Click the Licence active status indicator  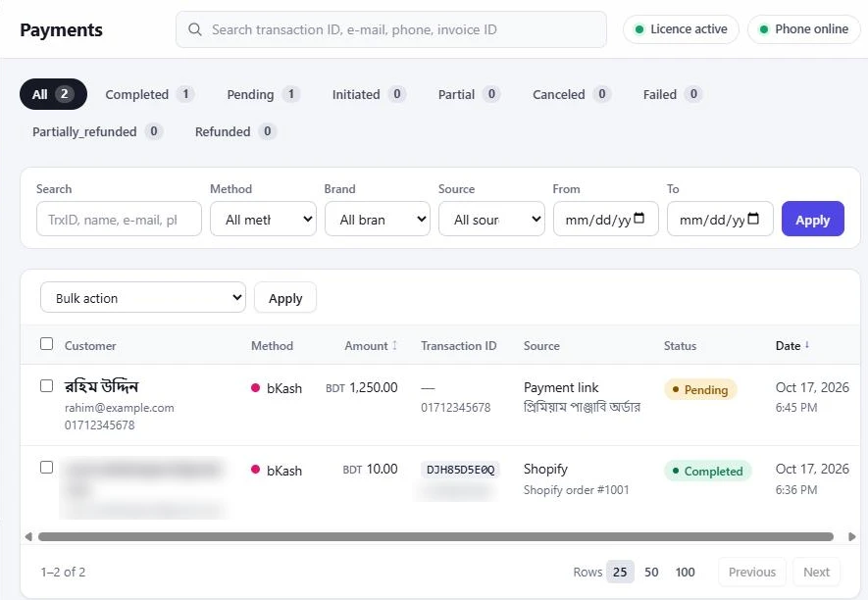(x=681, y=29)
